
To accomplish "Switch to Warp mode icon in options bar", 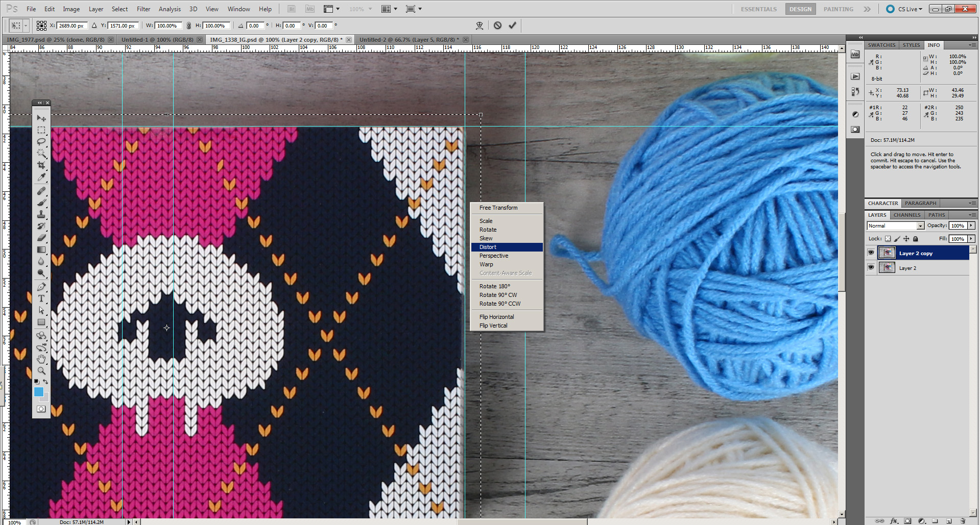I will (480, 26).
